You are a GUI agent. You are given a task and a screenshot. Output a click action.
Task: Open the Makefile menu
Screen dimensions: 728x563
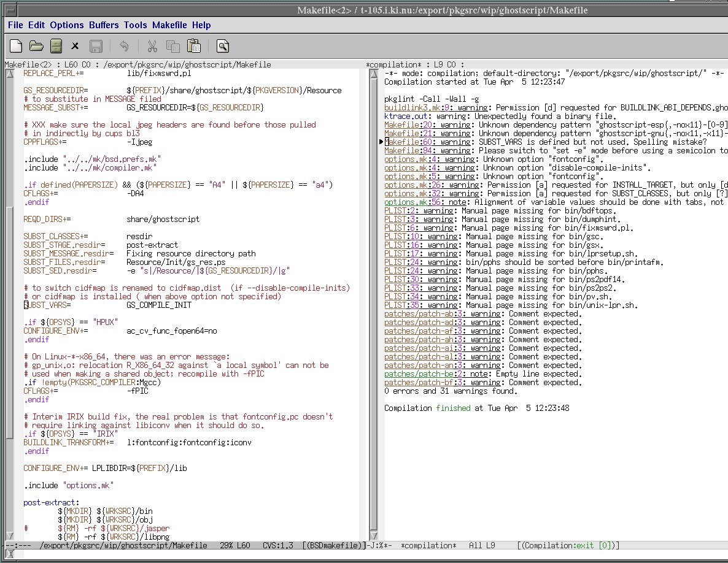tap(169, 25)
